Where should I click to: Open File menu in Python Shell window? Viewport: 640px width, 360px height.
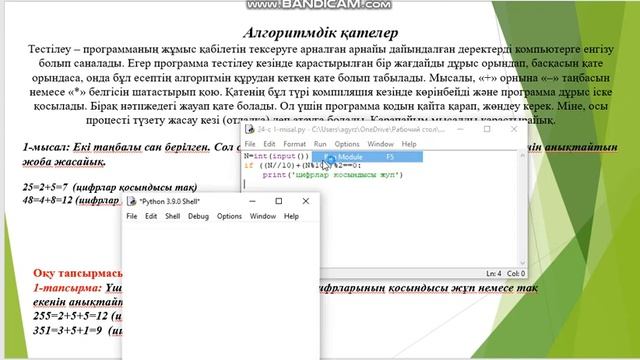click(132, 216)
